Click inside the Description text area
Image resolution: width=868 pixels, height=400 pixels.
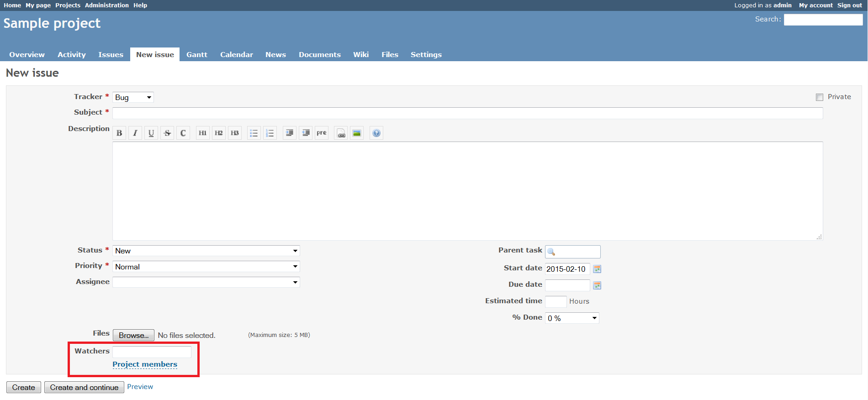pos(468,191)
